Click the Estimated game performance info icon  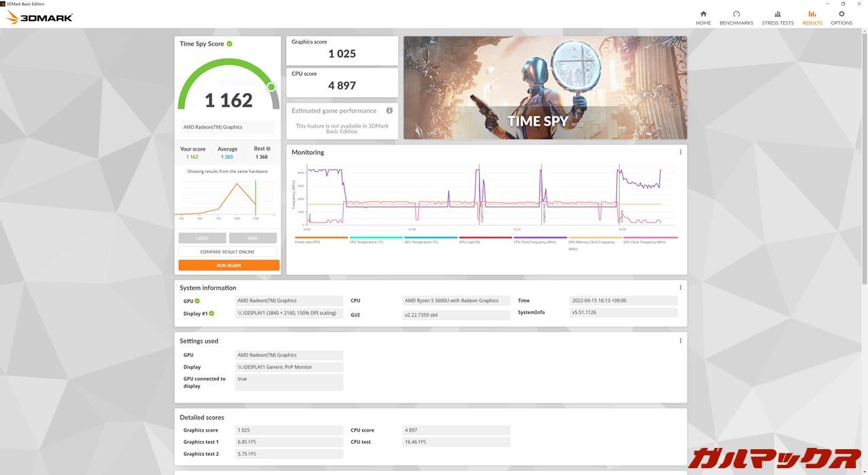(x=389, y=111)
